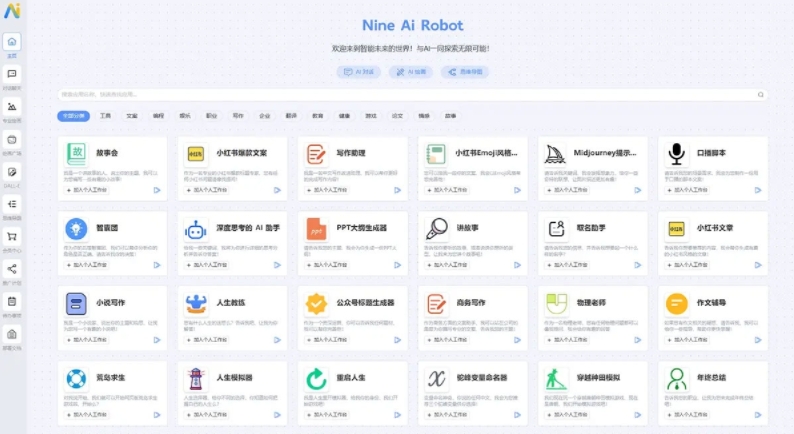Viewport: 794px width, 434px height.
Task: Run PPT大纲生成器 via its play arrow
Action: pos(398,264)
